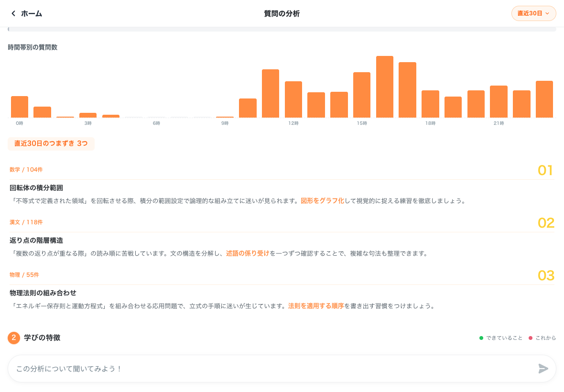
Task: Open the 返り点の階層構造 item
Action: tap(36, 240)
